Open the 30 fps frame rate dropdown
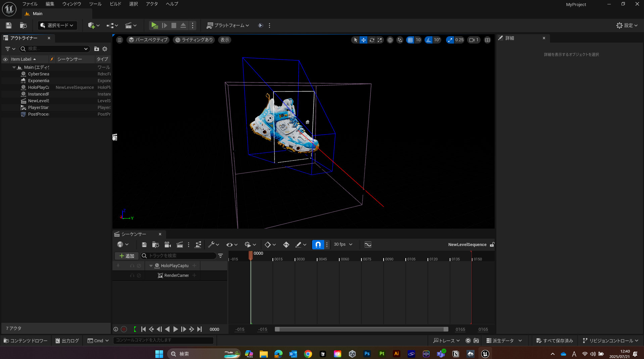Viewport: 644px width, 359px height. click(x=343, y=245)
